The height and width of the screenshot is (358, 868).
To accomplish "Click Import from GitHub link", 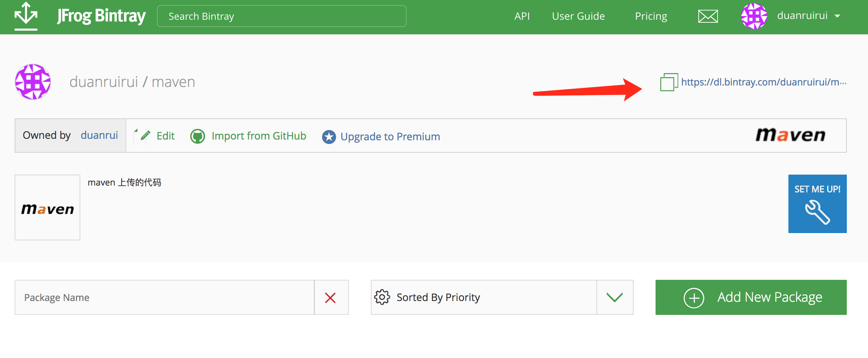I will (x=259, y=136).
